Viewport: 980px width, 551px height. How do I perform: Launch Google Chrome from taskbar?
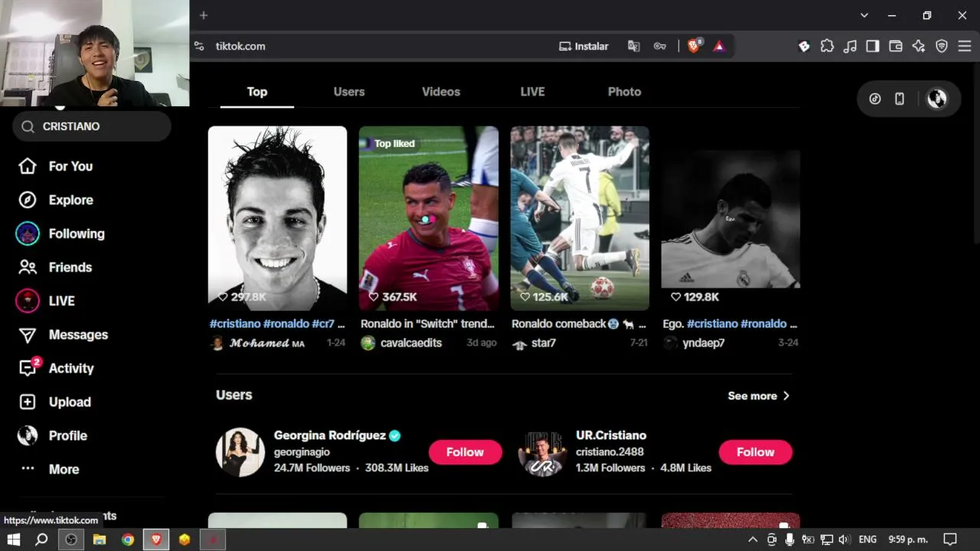(128, 540)
